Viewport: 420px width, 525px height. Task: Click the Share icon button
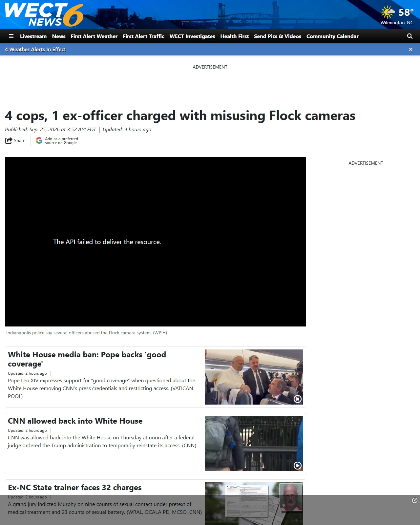coord(15,141)
